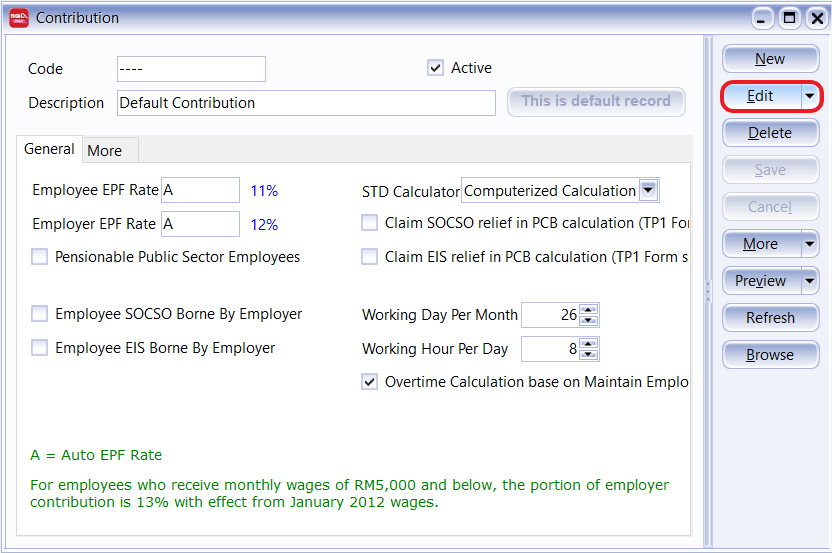Select the General tab
The image size is (832, 553).
point(49,149)
